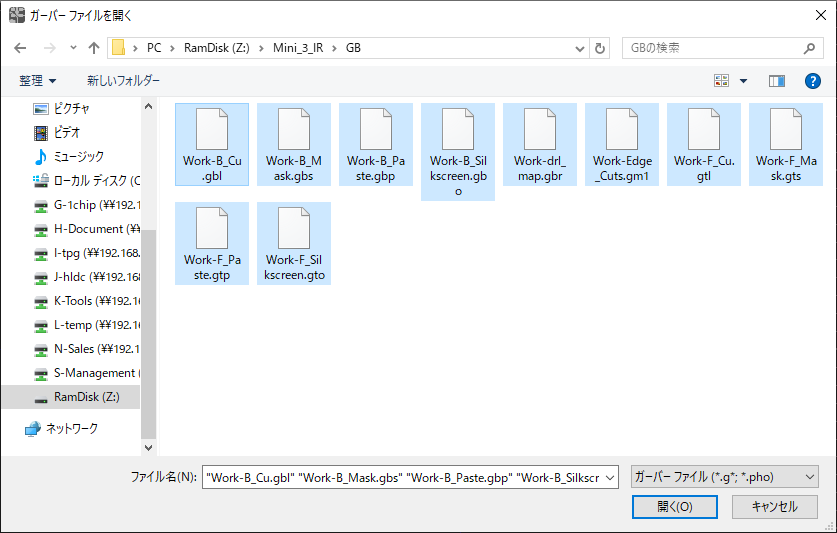
Task: Open ネットワーク in navigation pane
Action: (x=61, y=428)
